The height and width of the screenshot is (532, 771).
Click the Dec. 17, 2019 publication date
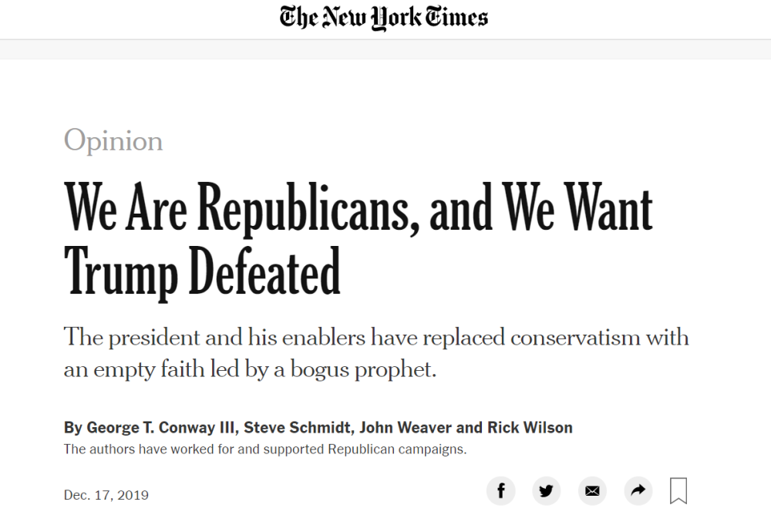coord(106,495)
